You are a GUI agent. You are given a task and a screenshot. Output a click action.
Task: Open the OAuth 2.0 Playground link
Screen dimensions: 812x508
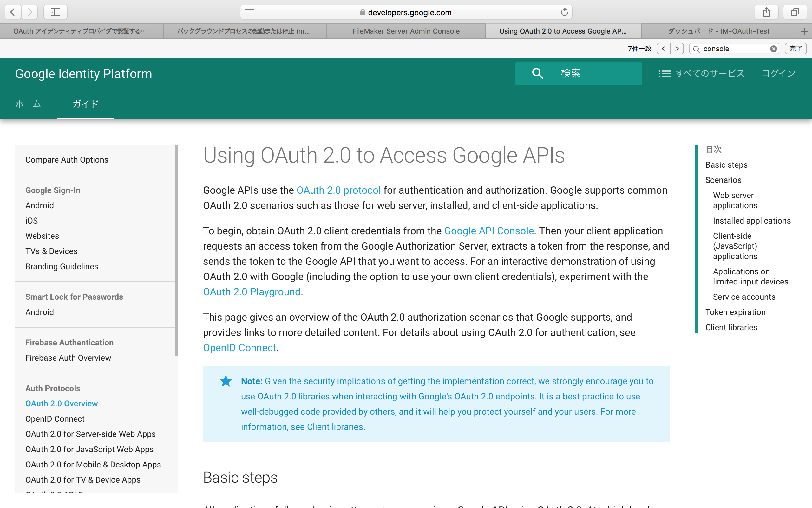(x=252, y=292)
